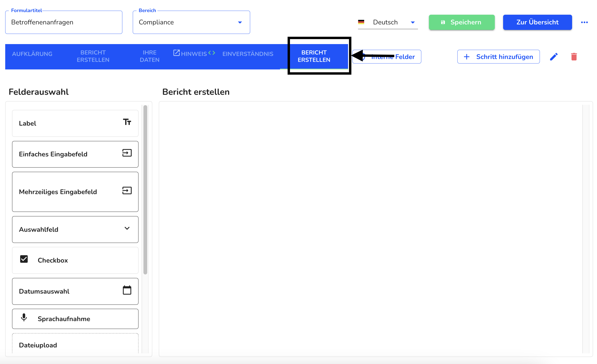This screenshot has height=364, width=597.
Task: Select the Sprachaufnahme field element
Action: click(x=75, y=319)
